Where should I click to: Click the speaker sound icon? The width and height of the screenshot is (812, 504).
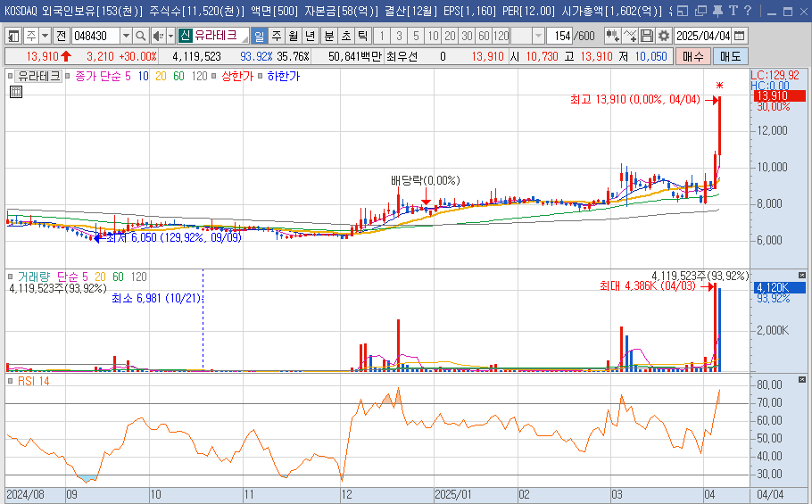(x=158, y=36)
